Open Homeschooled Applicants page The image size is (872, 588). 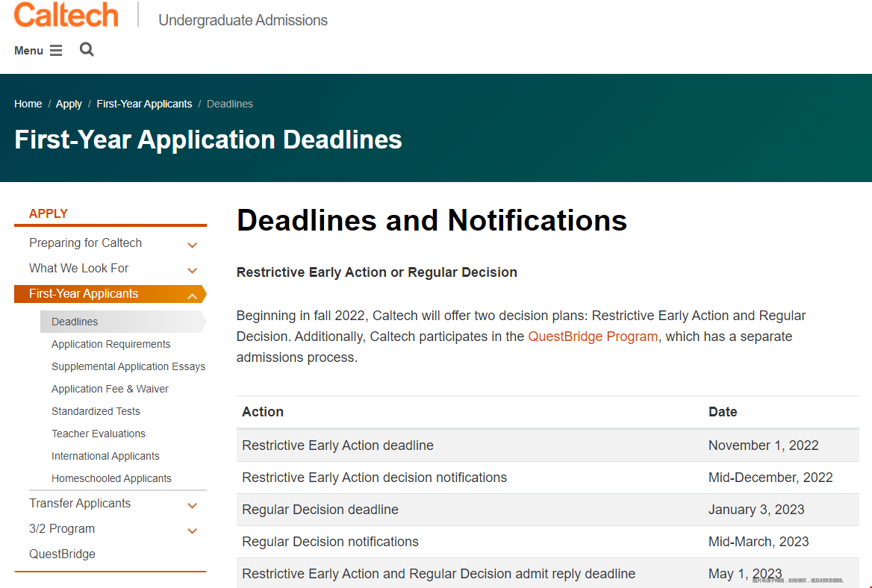[x=112, y=478]
